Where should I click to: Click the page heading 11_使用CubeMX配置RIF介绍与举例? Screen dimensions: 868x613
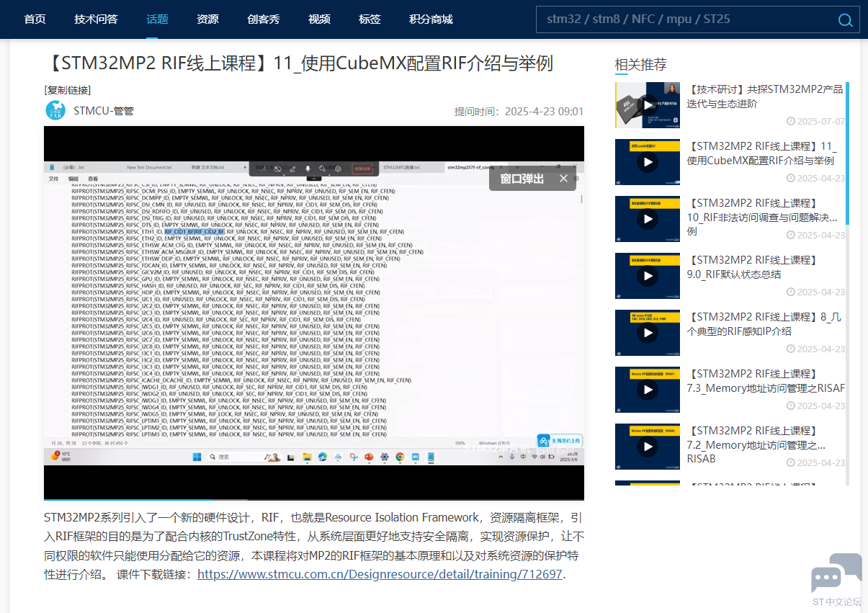click(298, 63)
